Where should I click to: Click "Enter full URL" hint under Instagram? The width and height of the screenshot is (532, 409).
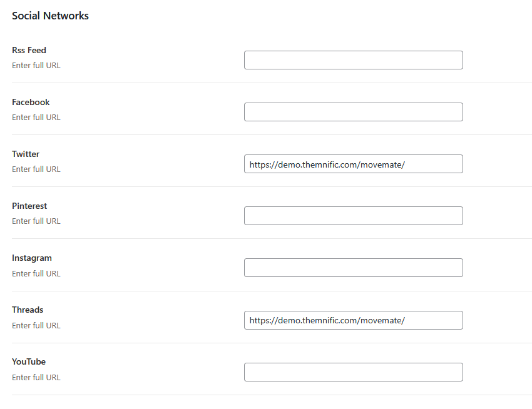36,273
